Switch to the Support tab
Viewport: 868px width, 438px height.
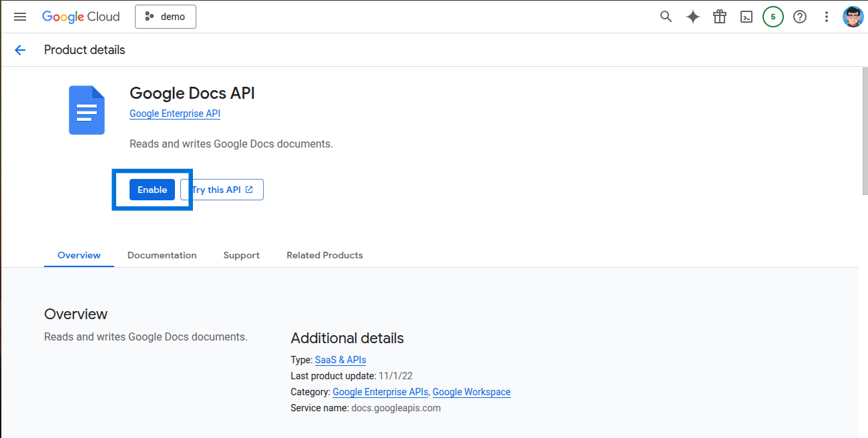click(242, 255)
